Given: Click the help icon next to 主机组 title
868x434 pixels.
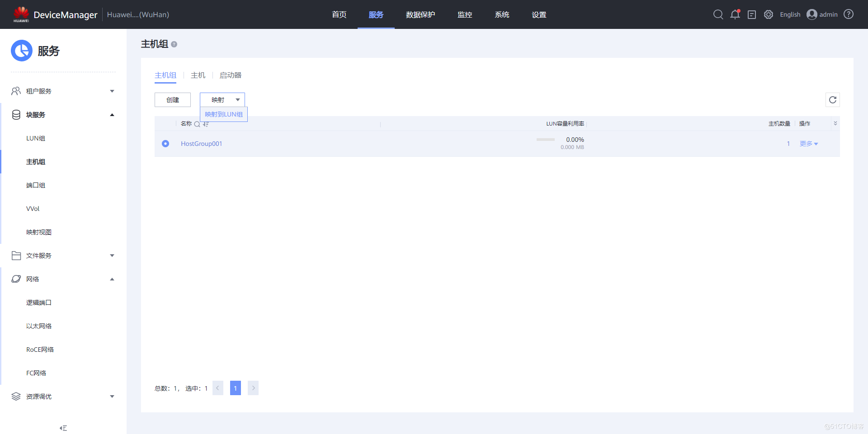Looking at the screenshot, I should point(174,44).
